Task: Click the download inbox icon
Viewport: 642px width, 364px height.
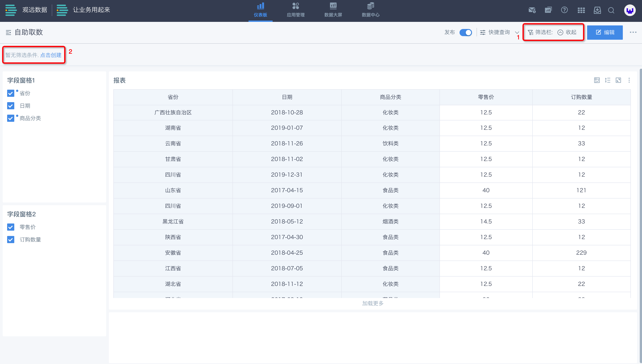Action: [597, 10]
